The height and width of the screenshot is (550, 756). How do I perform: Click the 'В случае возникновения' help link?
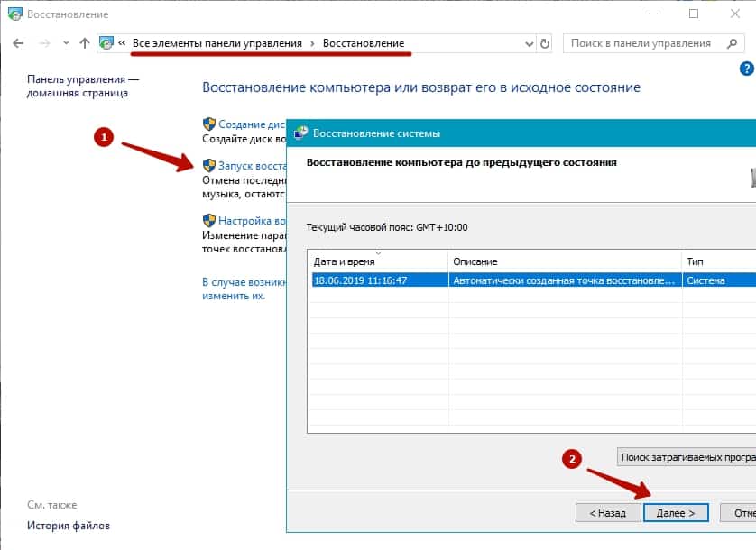click(244, 289)
